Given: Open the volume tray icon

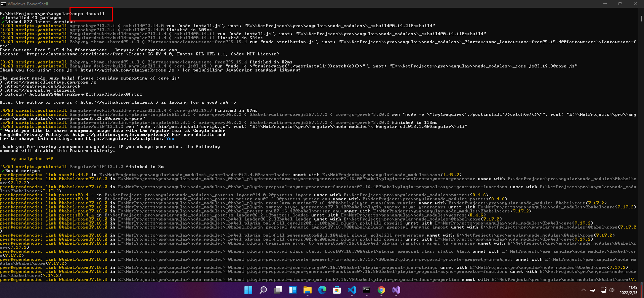Looking at the screenshot, I should (611, 290).
